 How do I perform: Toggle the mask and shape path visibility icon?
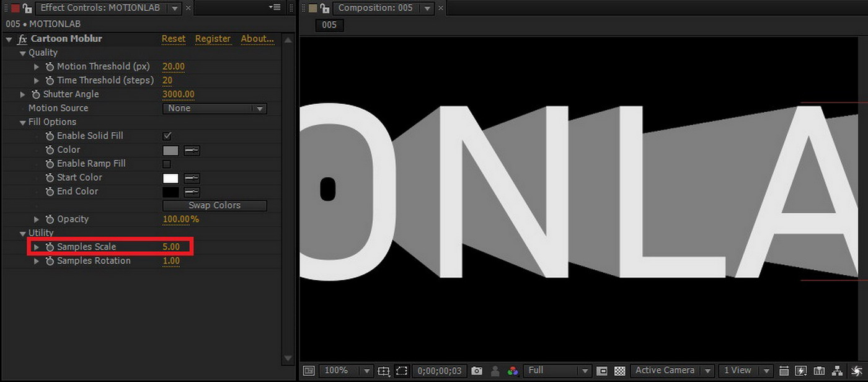(x=402, y=371)
